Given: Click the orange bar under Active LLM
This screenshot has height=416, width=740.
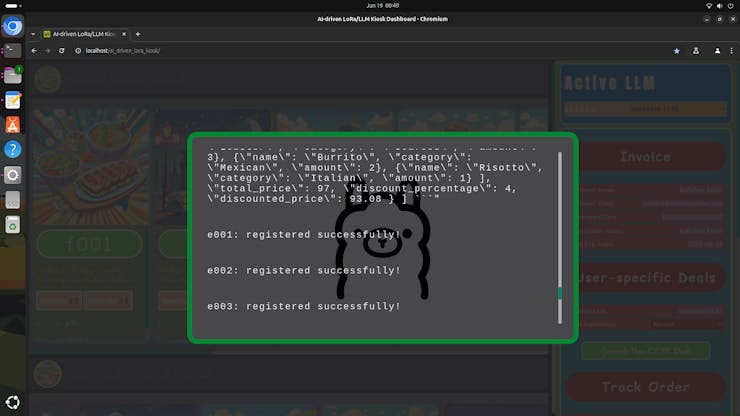Looking at the screenshot, I should [x=646, y=109].
